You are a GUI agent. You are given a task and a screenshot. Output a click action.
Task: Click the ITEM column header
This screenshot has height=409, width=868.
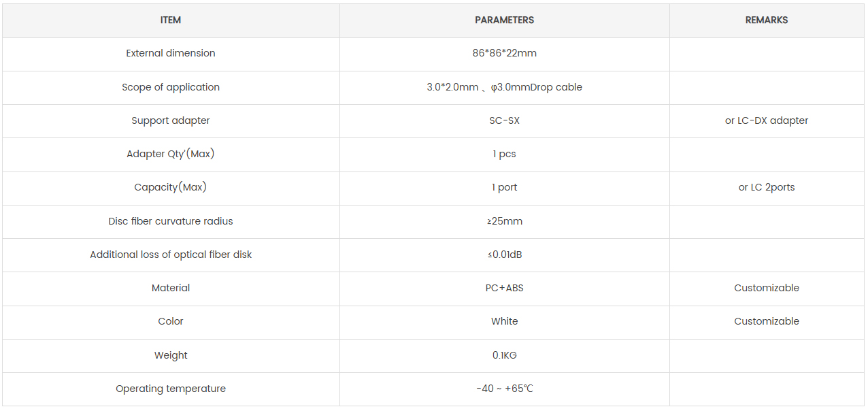[171, 20]
